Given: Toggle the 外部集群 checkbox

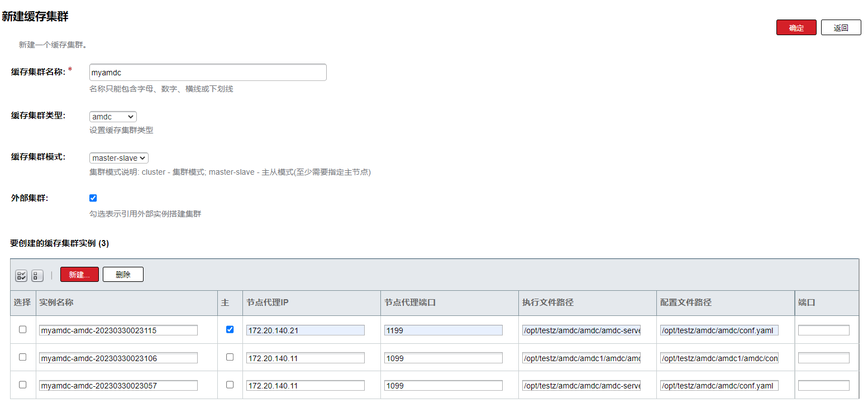Looking at the screenshot, I should (93, 198).
